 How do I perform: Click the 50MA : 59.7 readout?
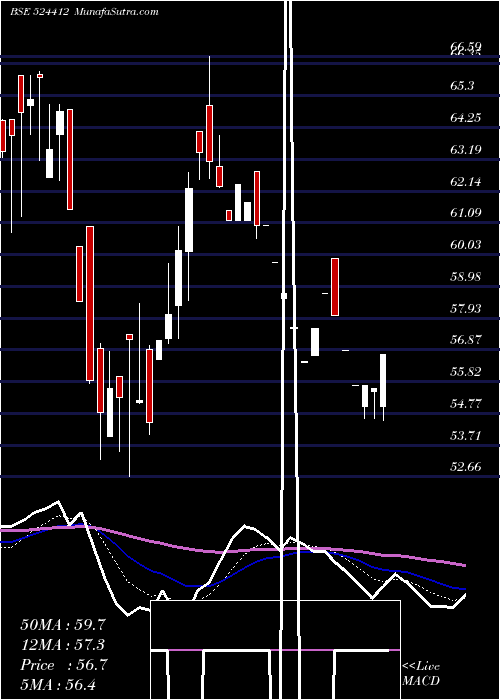[x=64, y=625]
